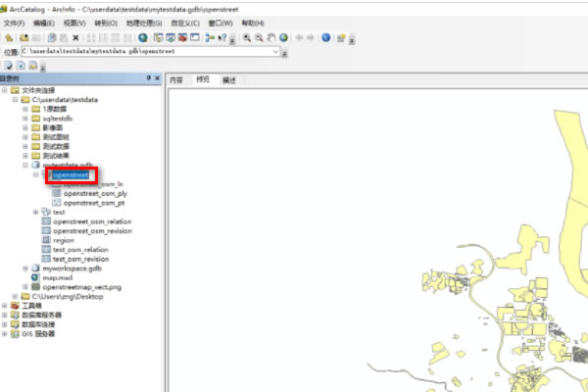Screen dimensions: 588x392
Task: Click the third metadata toolbar icon
Action: 33,66
